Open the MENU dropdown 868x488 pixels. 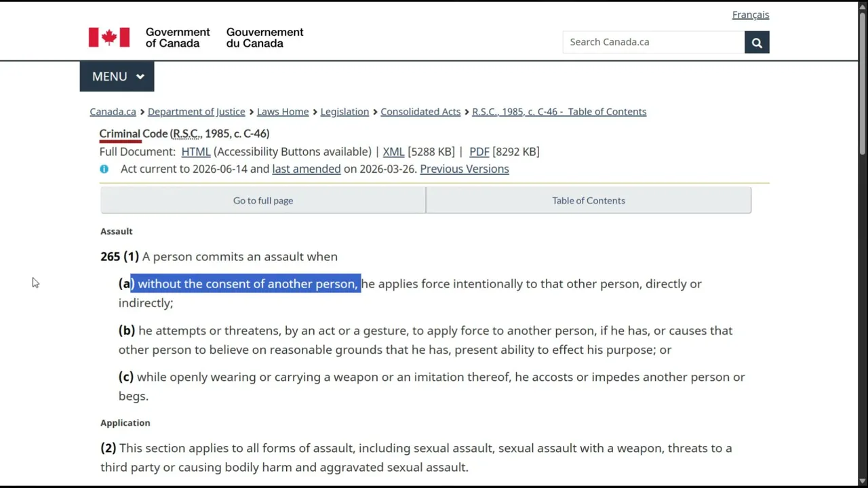117,76
